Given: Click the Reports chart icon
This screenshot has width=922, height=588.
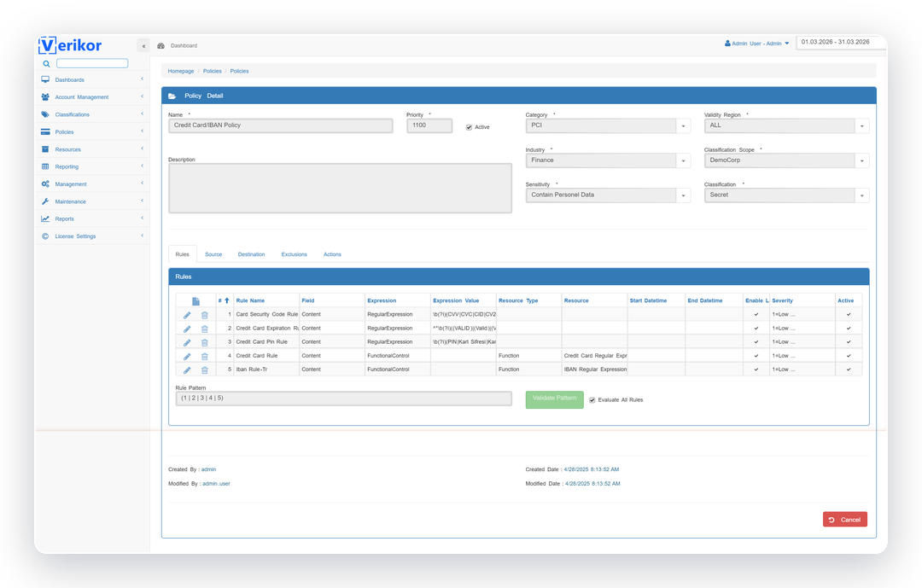Looking at the screenshot, I should [x=45, y=218].
